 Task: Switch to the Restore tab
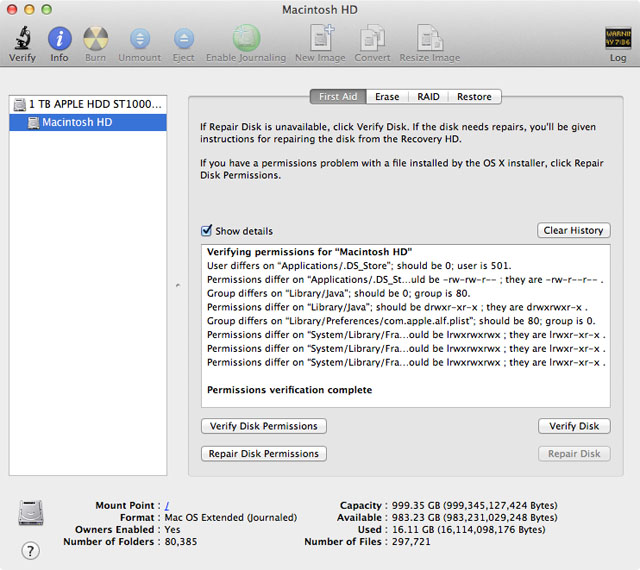[x=474, y=97]
